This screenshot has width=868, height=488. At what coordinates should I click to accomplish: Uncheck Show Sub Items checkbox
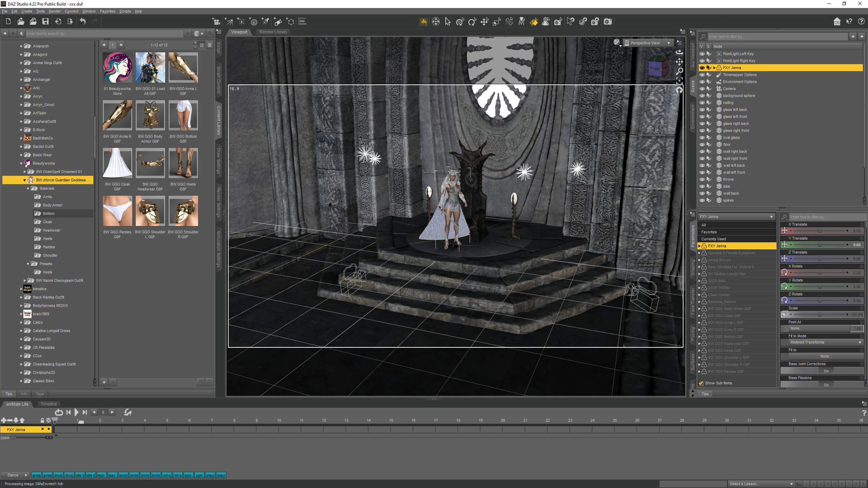701,383
